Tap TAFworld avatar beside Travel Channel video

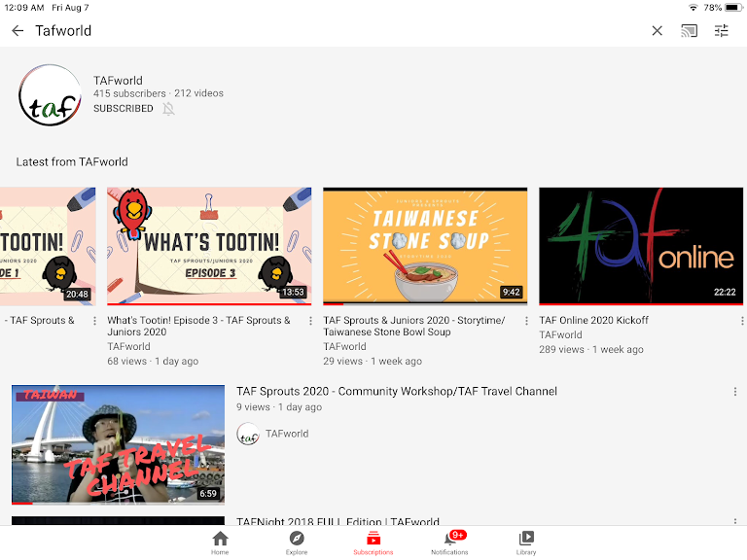(x=248, y=434)
